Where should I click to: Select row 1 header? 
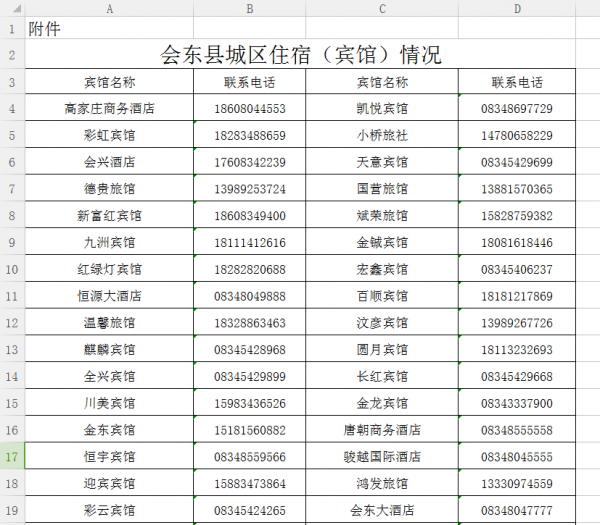coord(12,29)
